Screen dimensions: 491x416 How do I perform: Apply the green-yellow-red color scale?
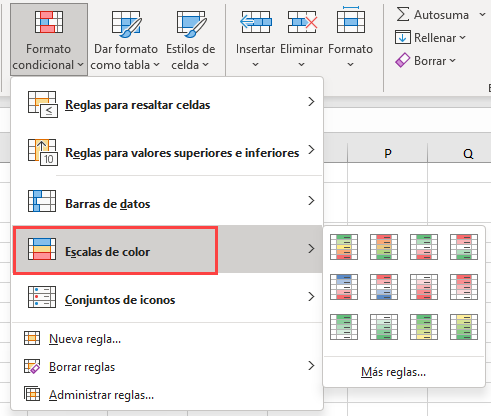(344, 247)
